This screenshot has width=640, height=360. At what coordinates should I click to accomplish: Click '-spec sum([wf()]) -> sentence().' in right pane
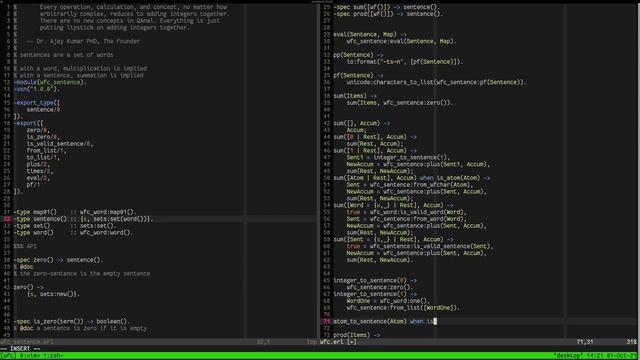(x=387, y=7)
